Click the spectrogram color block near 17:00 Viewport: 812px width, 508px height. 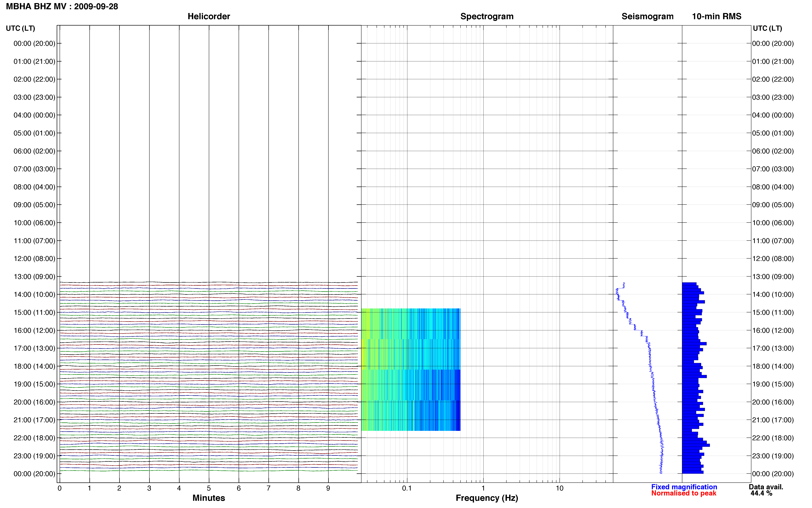[410, 354]
